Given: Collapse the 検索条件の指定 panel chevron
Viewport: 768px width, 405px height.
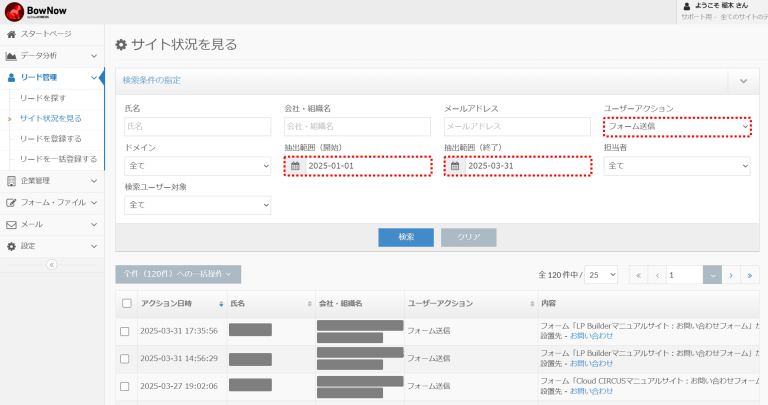Looking at the screenshot, I should (x=744, y=81).
